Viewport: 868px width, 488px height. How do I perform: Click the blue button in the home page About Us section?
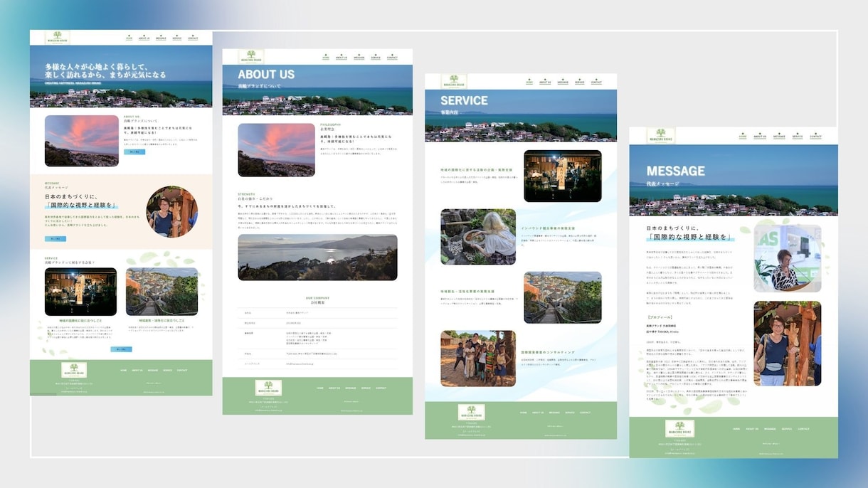[134, 152]
